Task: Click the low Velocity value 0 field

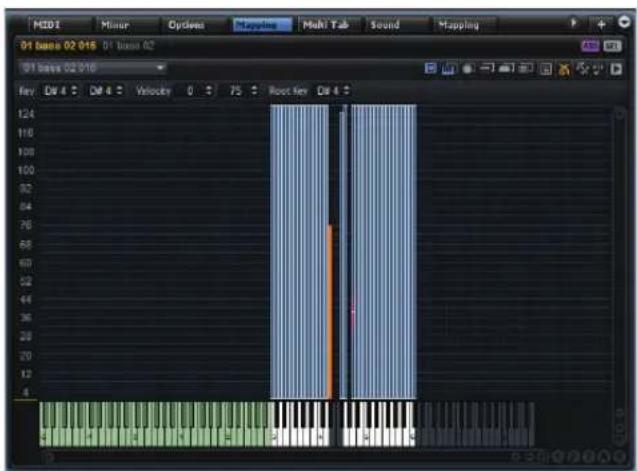Action: point(190,91)
